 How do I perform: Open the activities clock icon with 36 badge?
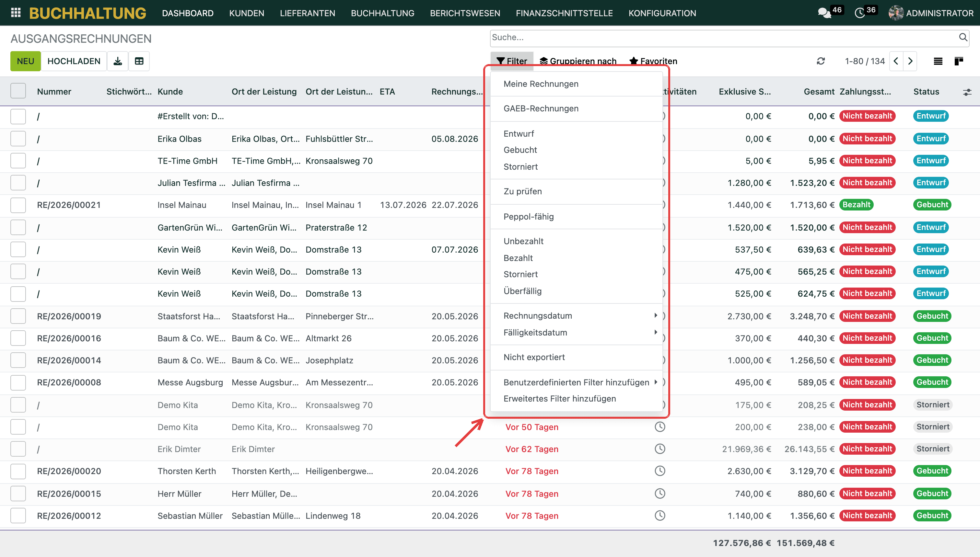860,13
